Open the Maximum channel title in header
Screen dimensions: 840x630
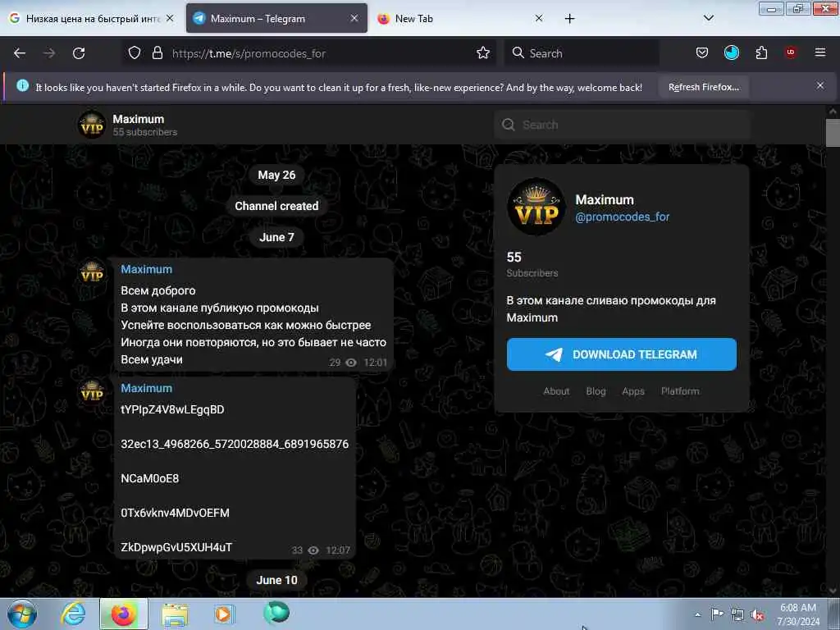click(138, 119)
